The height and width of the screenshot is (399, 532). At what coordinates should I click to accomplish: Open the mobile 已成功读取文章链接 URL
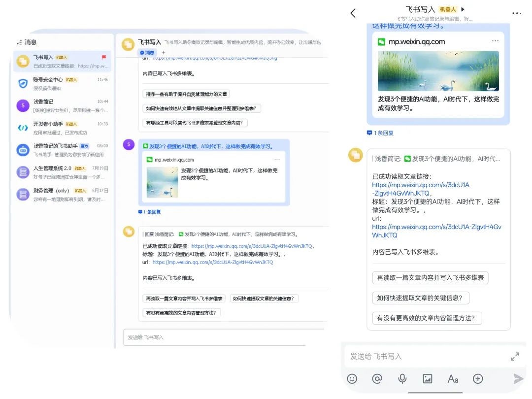421,189
